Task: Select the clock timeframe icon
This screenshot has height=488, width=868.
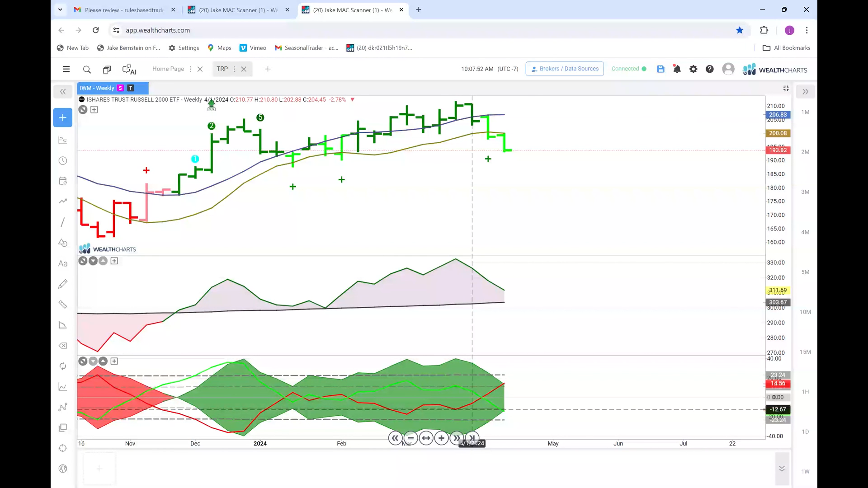Action: [63, 161]
